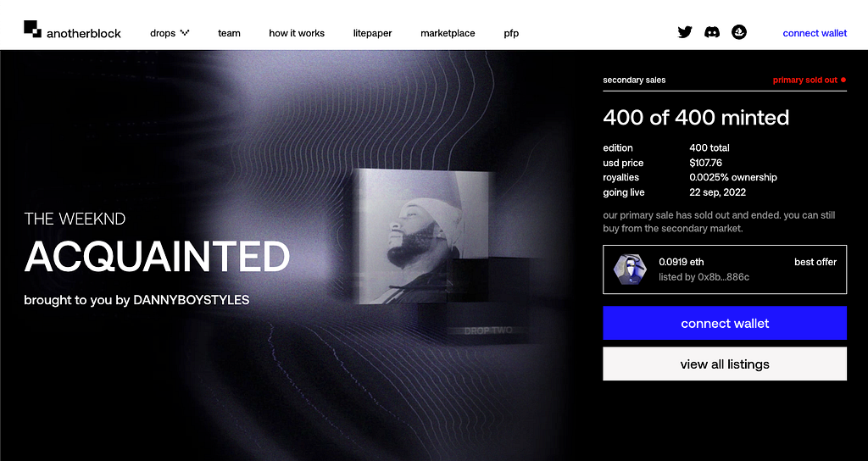Click the '400 total' edition value
Screen dimensions: 868x461
point(709,147)
